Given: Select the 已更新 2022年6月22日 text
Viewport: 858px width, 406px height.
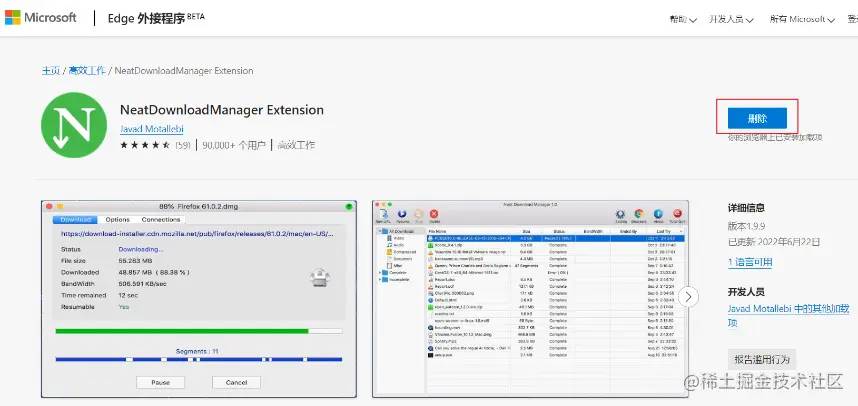Looking at the screenshot, I should pyautogui.click(x=774, y=242).
